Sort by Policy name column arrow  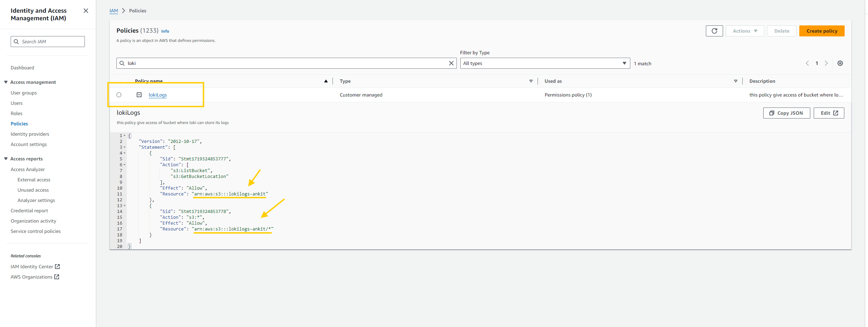pyautogui.click(x=326, y=81)
